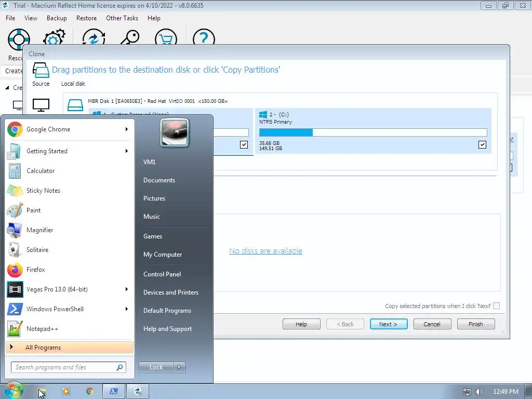Click the refresh/update arrows toolbar icon
This screenshot has width=532, height=399.
(94, 37)
